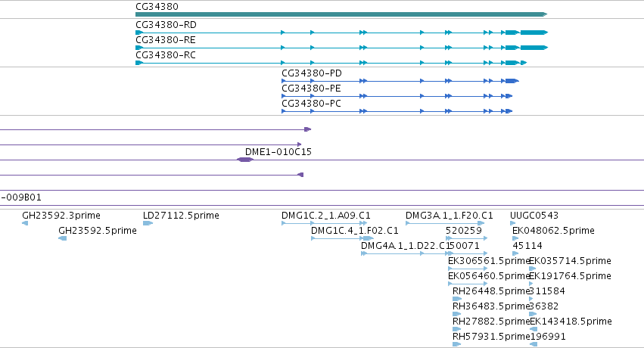Select EK035714.5prime EST label
The width and height of the screenshot is (644, 348).
(570, 261)
